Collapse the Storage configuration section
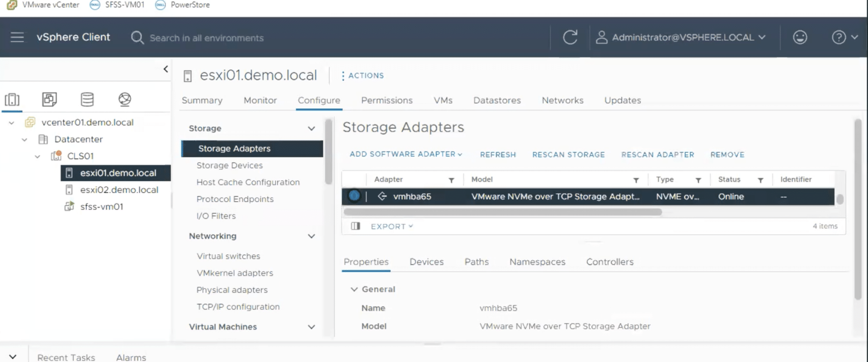 coord(311,129)
